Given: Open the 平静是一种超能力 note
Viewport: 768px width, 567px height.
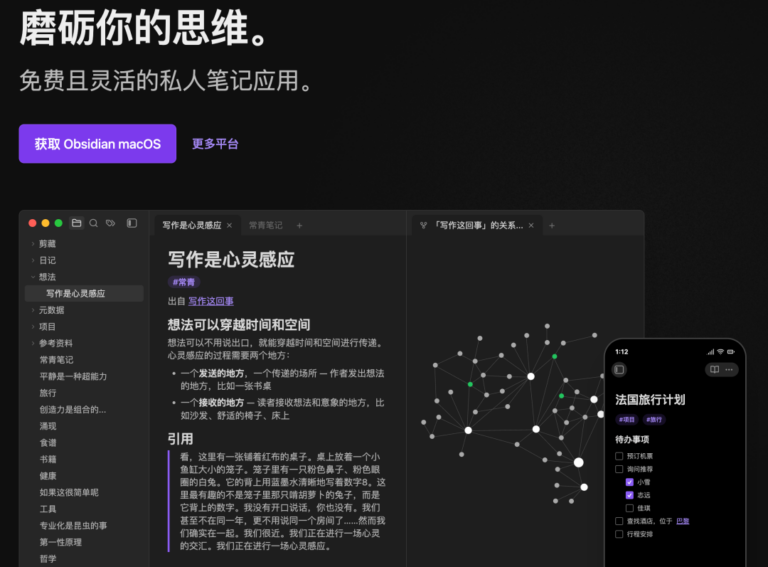Looking at the screenshot, I should click(73, 377).
